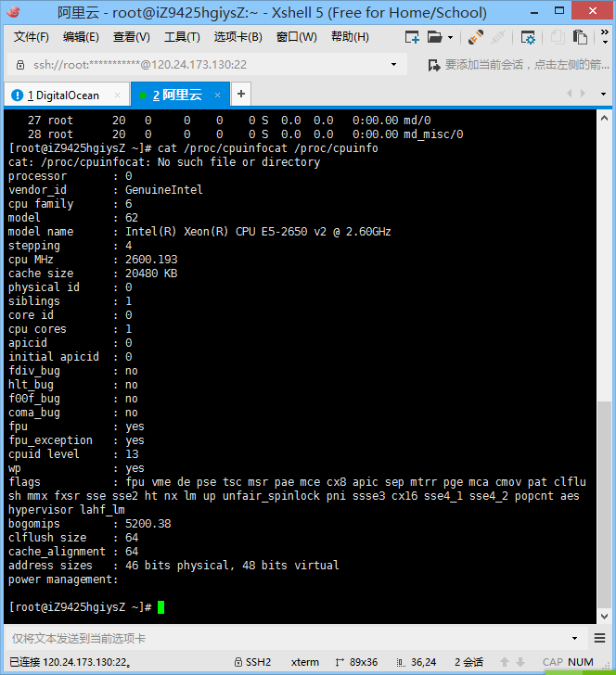Click the 已连接 120.24.173.130:22 status text

(70, 662)
